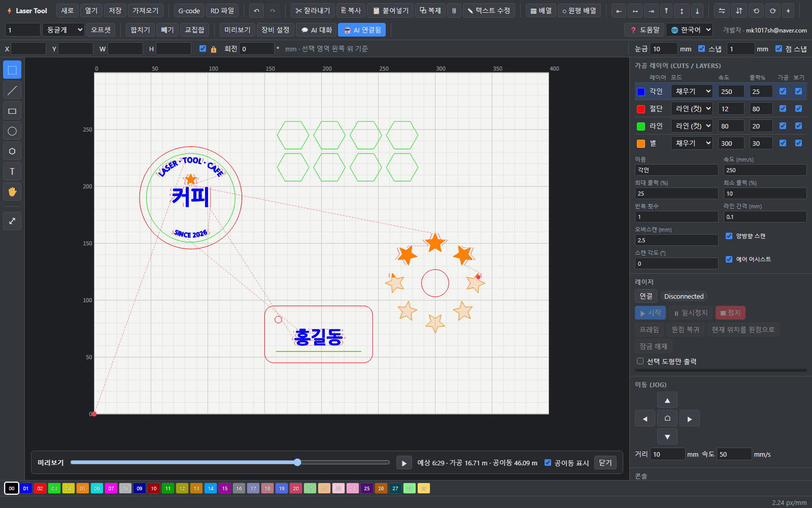This screenshot has height=508, width=812.
Task: Open the 둥글게 corner style dropdown
Action: pyautogui.click(x=63, y=30)
